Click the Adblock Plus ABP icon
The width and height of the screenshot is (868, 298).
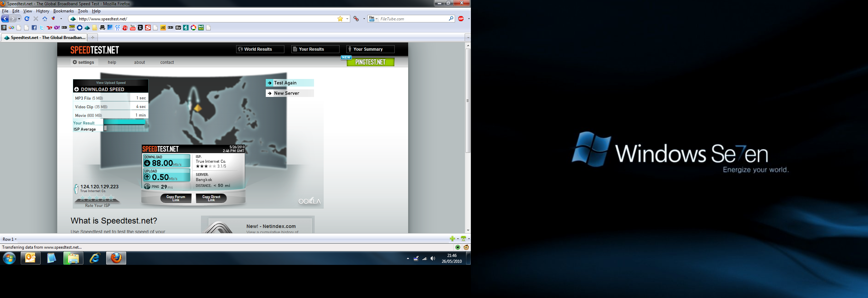point(461,19)
